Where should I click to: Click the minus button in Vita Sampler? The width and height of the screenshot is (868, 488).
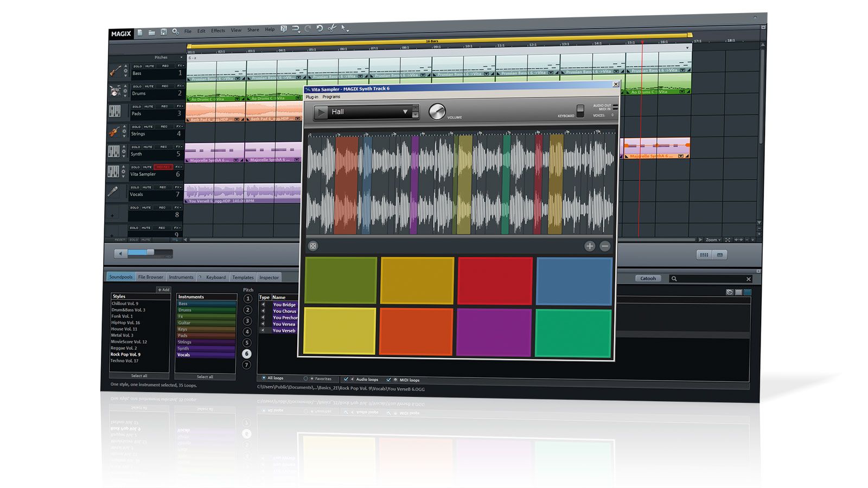pos(605,246)
